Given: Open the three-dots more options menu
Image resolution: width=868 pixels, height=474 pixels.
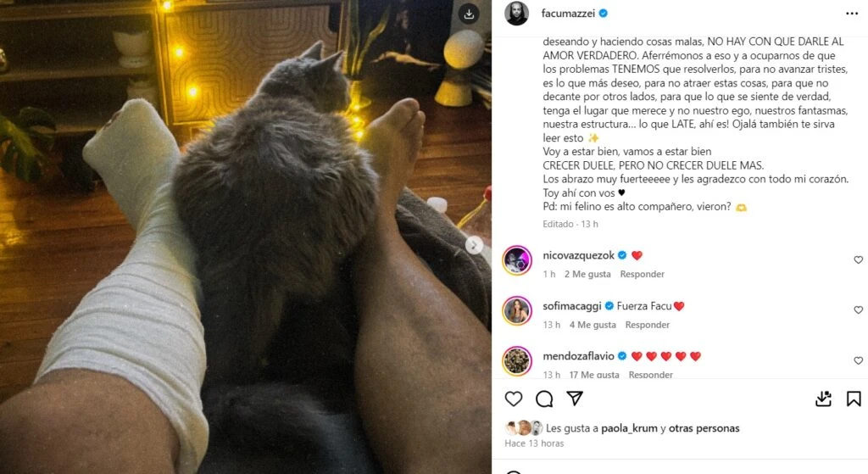Looking at the screenshot, I should tap(852, 14).
